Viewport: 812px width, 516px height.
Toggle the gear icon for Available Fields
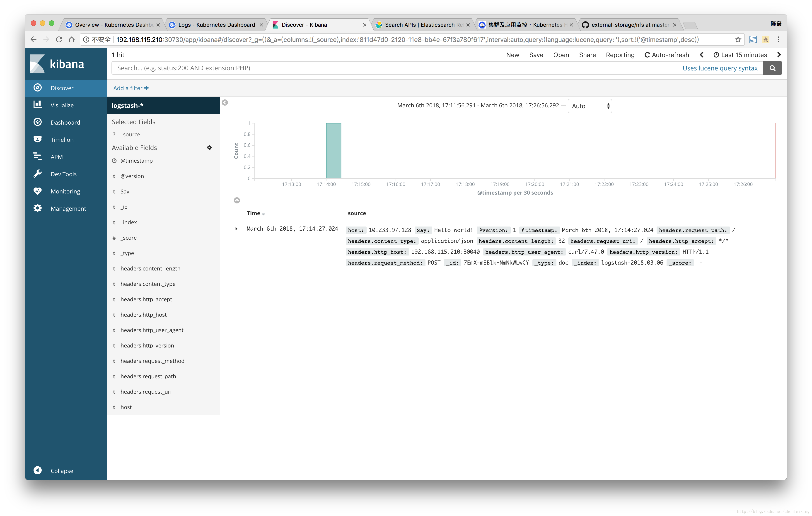point(210,147)
